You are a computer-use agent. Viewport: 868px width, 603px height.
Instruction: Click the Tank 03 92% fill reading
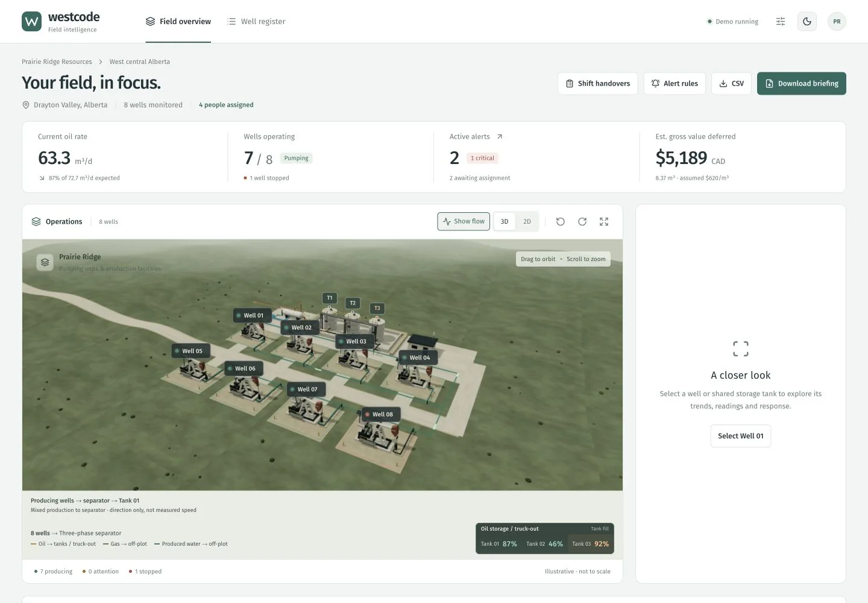click(x=590, y=544)
